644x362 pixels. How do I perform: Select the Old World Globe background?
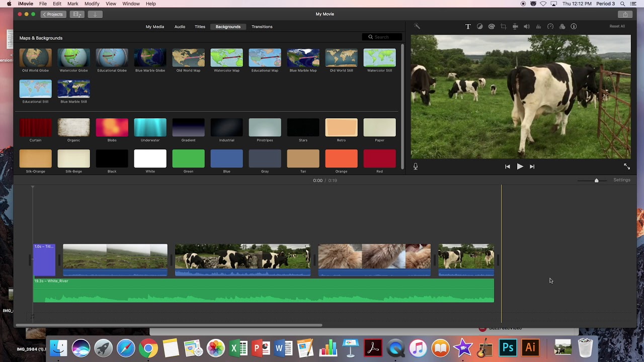coord(35,58)
